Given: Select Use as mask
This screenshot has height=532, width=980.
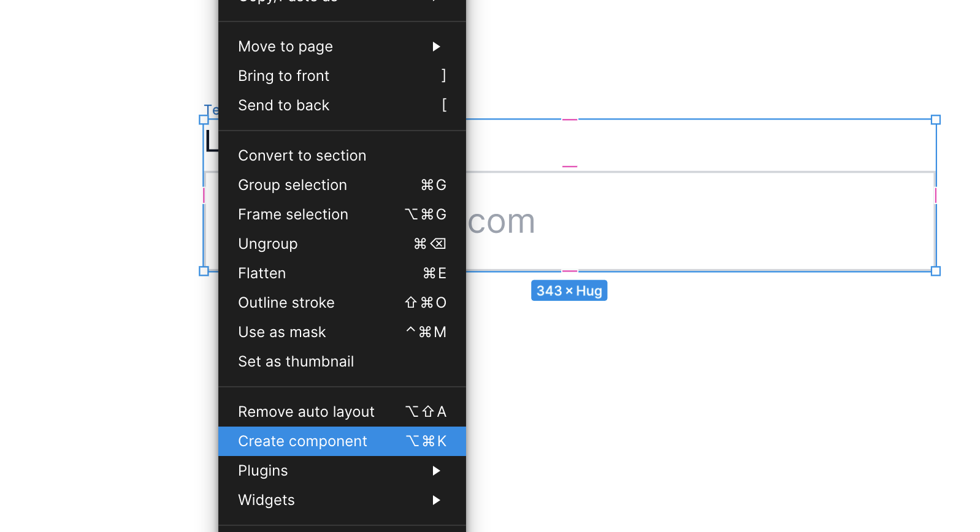Looking at the screenshot, I should pos(282,332).
